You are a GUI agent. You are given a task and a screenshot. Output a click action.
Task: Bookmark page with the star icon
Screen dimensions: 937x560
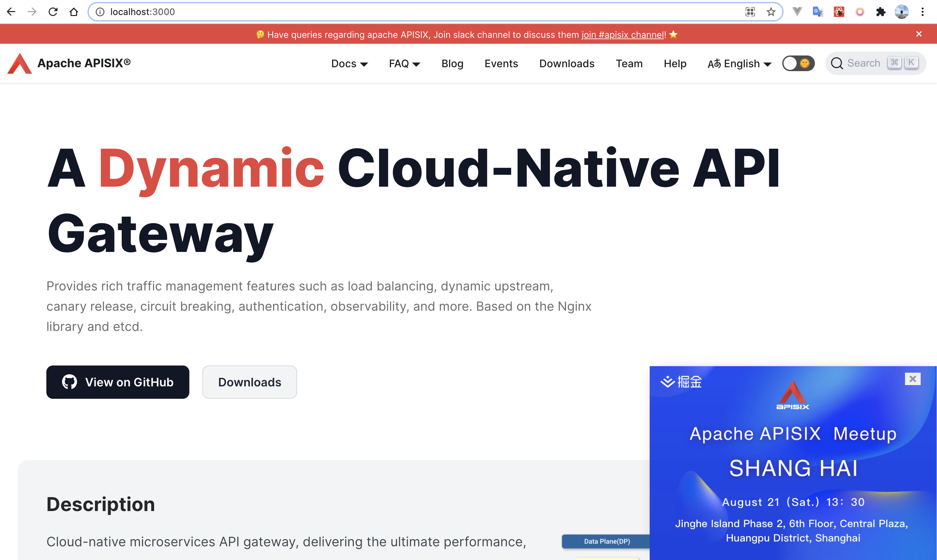[x=771, y=12]
